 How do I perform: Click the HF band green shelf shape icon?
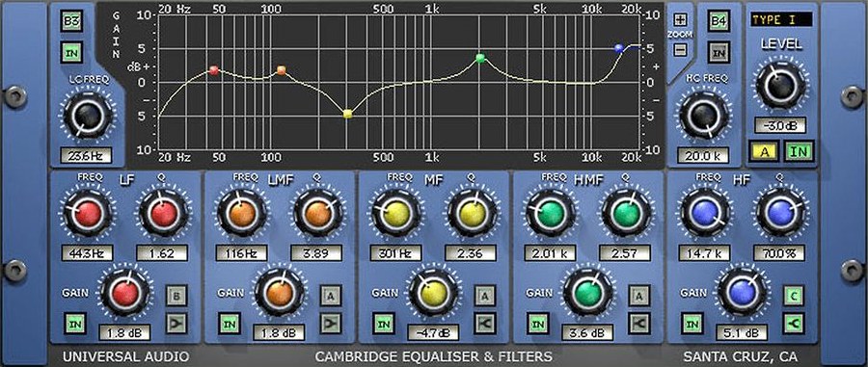pos(794,324)
